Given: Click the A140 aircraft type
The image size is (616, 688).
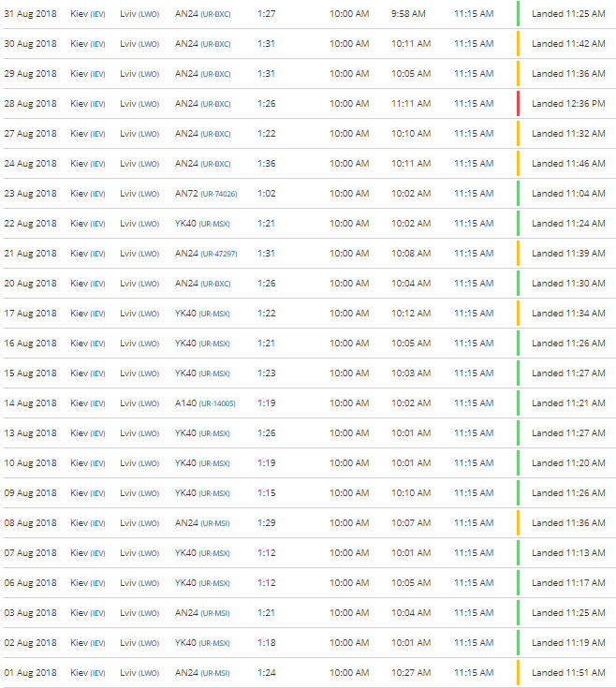Looking at the screenshot, I should point(186,403).
